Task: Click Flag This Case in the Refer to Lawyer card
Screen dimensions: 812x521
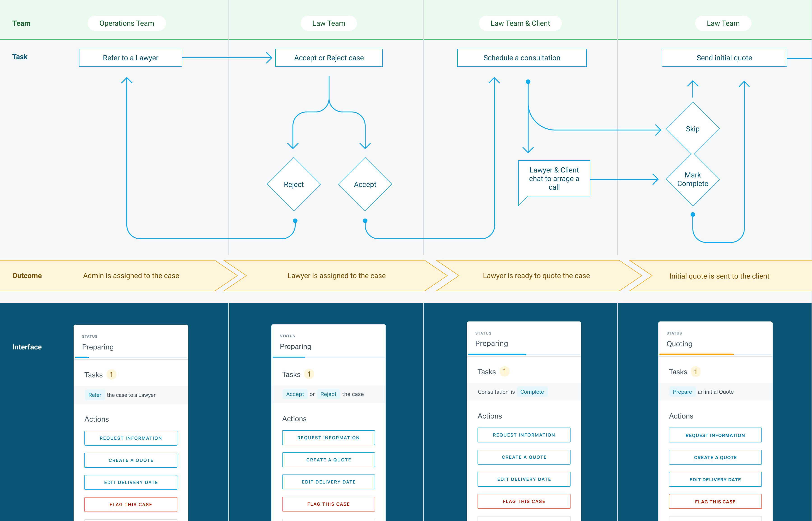Action: (x=130, y=505)
